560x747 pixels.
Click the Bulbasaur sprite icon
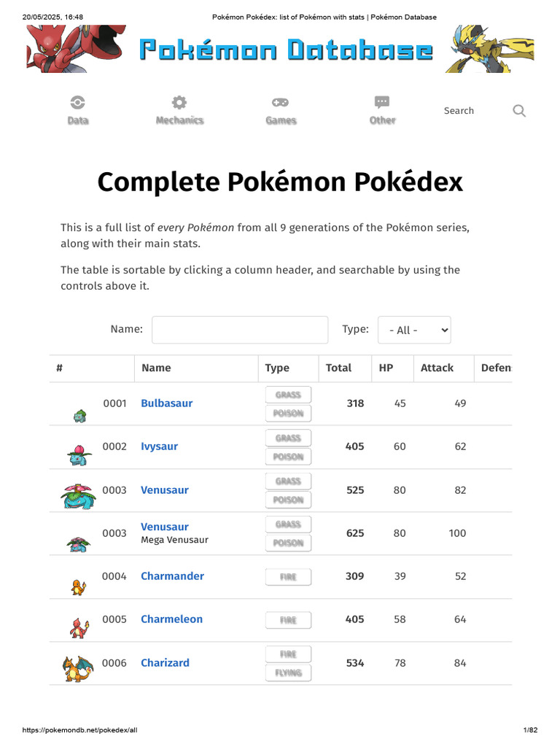pos(79,416)
